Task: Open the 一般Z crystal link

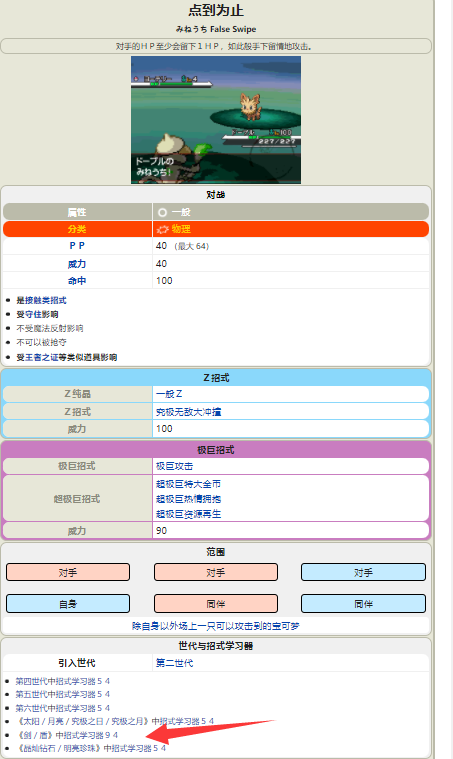Action: point(169,394)
